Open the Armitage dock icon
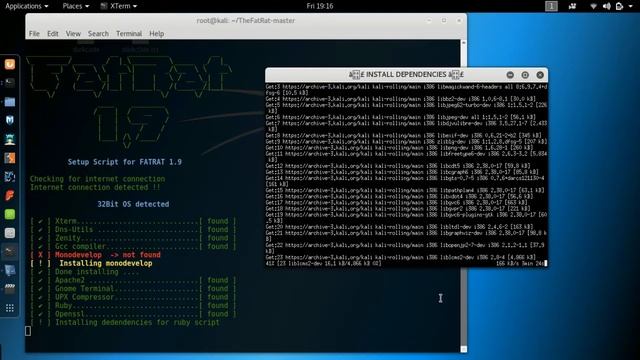640x360 pixels. (x=10, y=139)
